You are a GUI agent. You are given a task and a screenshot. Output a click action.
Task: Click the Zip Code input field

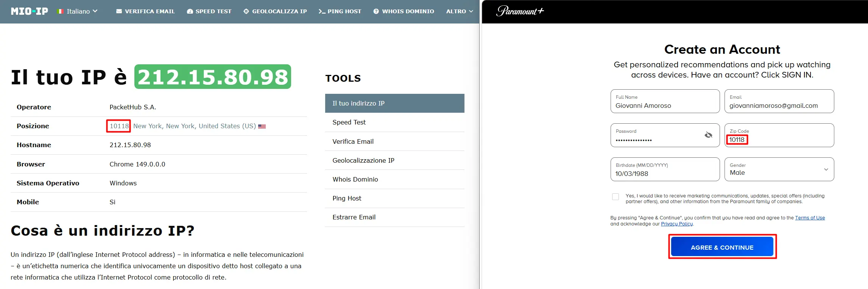pos(779,135)
